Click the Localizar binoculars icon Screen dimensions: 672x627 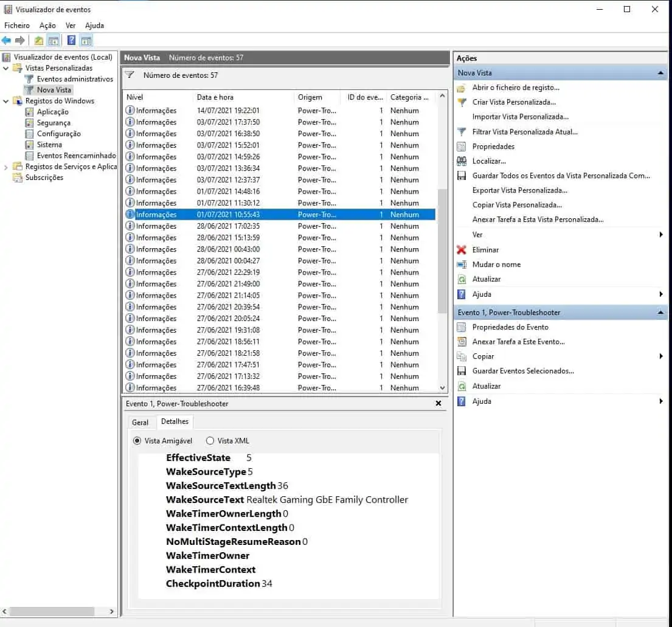coord(462,161)
